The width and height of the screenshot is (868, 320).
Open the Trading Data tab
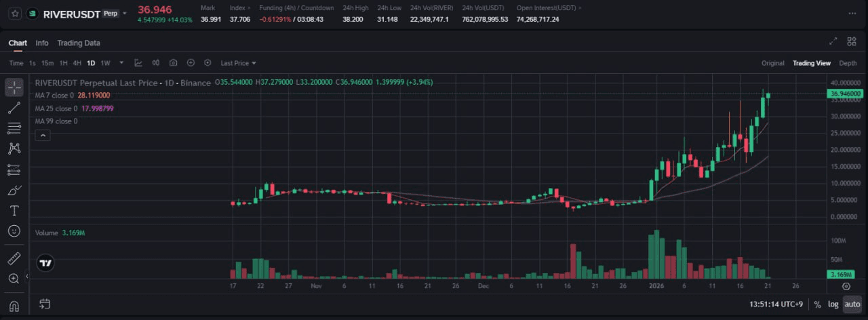point(79,43)
